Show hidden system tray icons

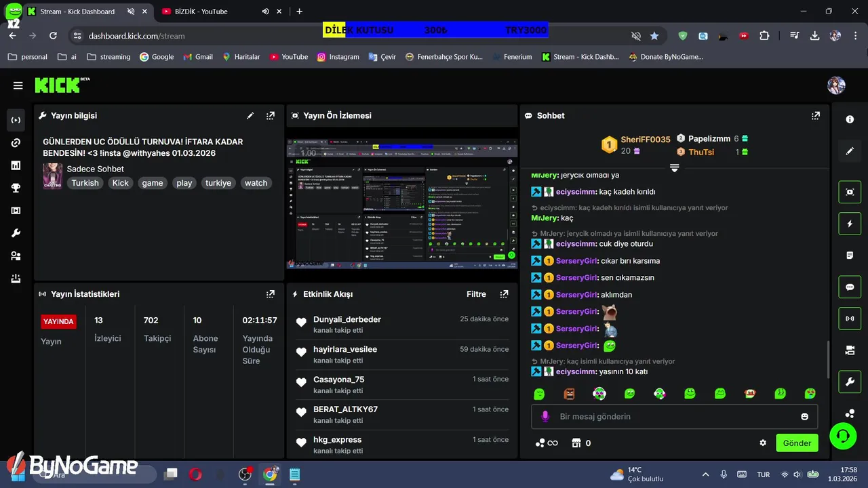[x=705, y=474]
